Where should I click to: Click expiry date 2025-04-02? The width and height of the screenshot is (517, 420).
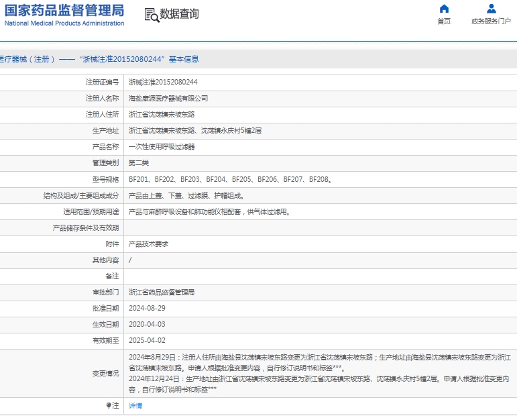tap(147, 341)
